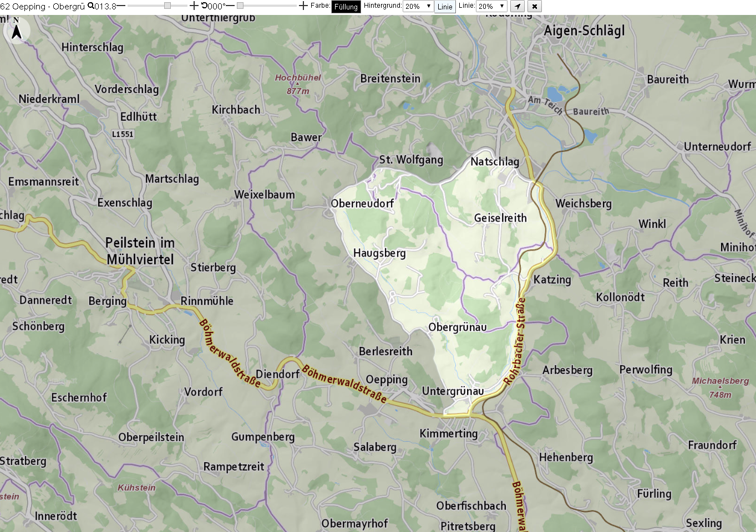Click the rotation minus icon
Image resolution: width=756 pixels, height=532 pixels.
[231, 6]
